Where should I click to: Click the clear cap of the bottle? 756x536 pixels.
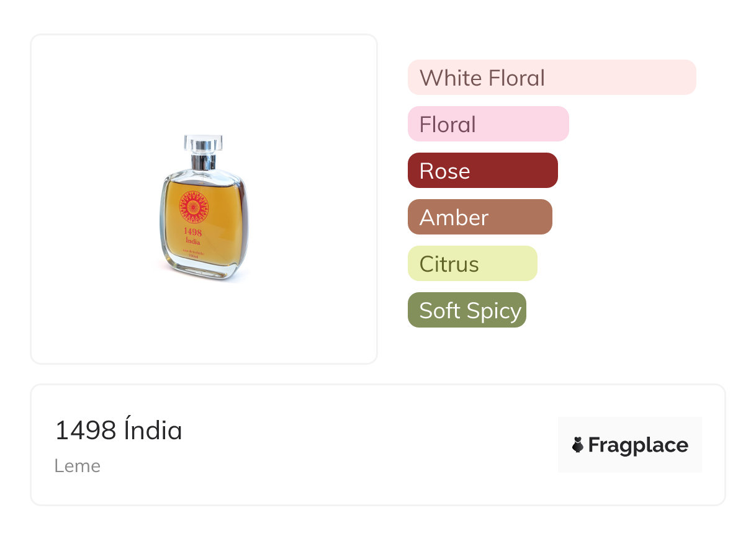coord(203,143)
